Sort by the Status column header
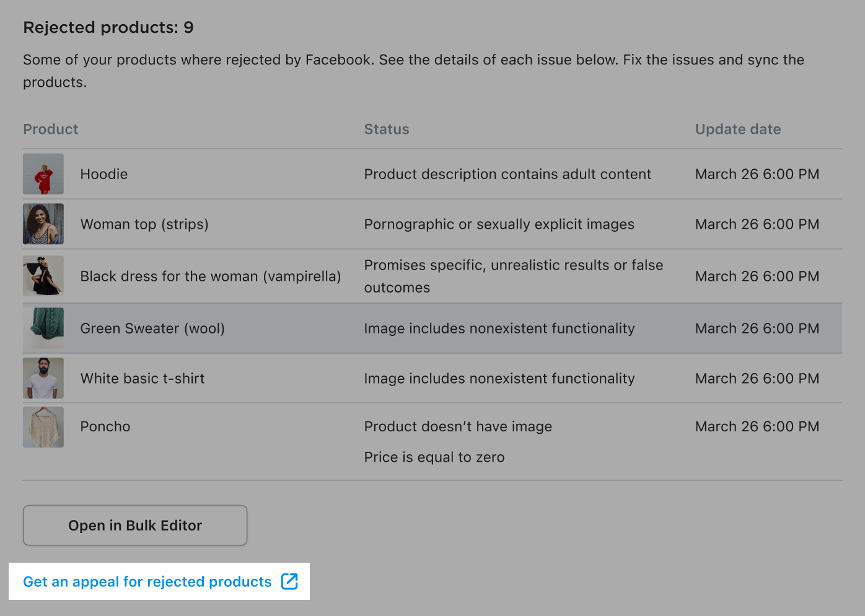Screen dimensions: 865x616 pyautogui.click(x=386, y=129)
